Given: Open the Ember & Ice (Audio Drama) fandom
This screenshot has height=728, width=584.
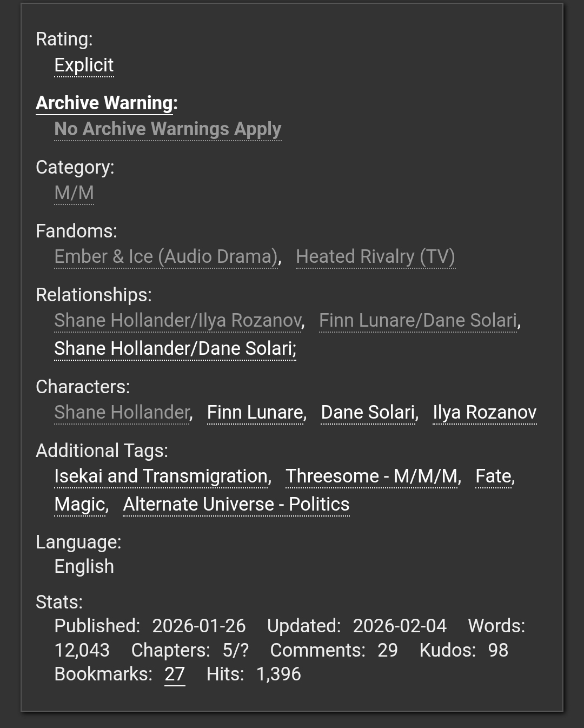Looking at the screenshot, I should 166,257.
